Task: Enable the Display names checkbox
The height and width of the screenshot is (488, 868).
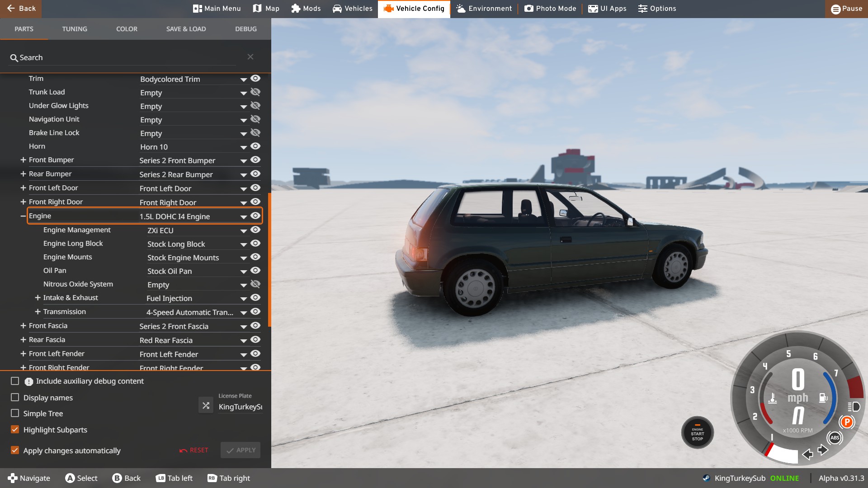Action: (x=15, y=398)
